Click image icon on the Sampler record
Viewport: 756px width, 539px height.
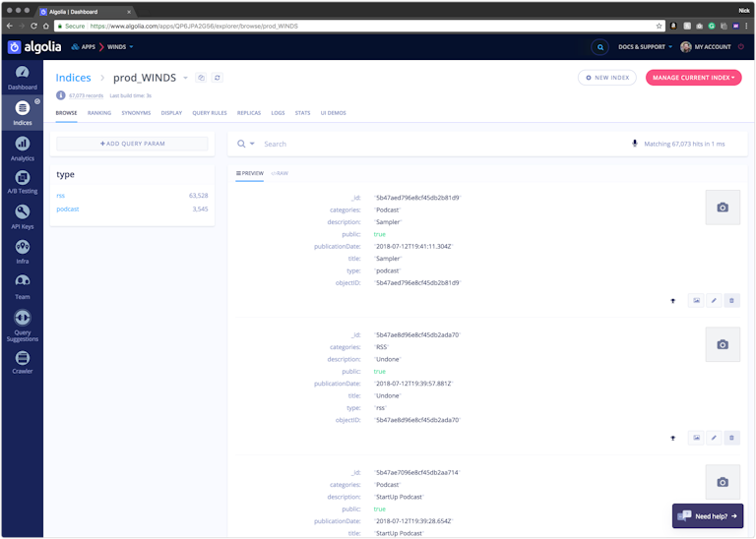click(x=696, y=301)
